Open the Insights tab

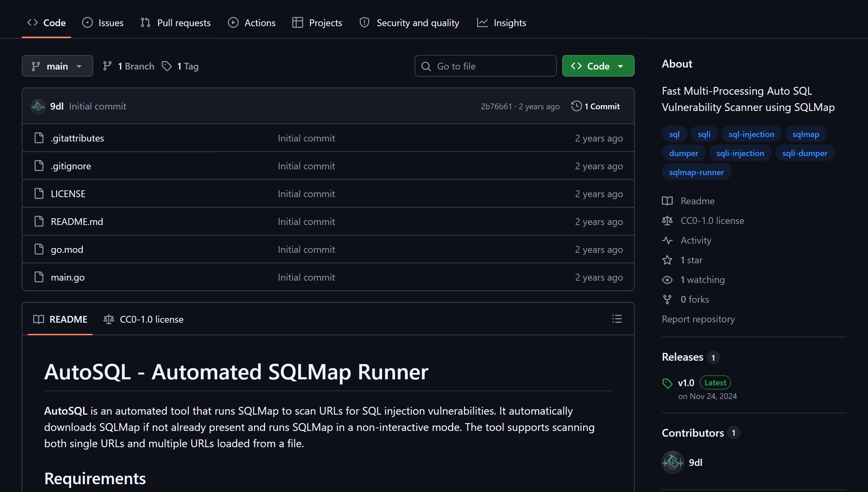click(x=501, y=23)
